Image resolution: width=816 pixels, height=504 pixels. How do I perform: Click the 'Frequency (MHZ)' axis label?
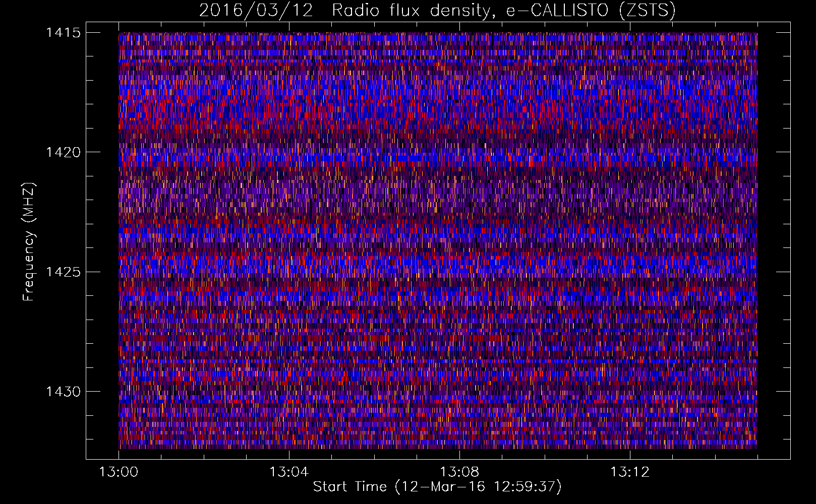[x=29, y=241]
